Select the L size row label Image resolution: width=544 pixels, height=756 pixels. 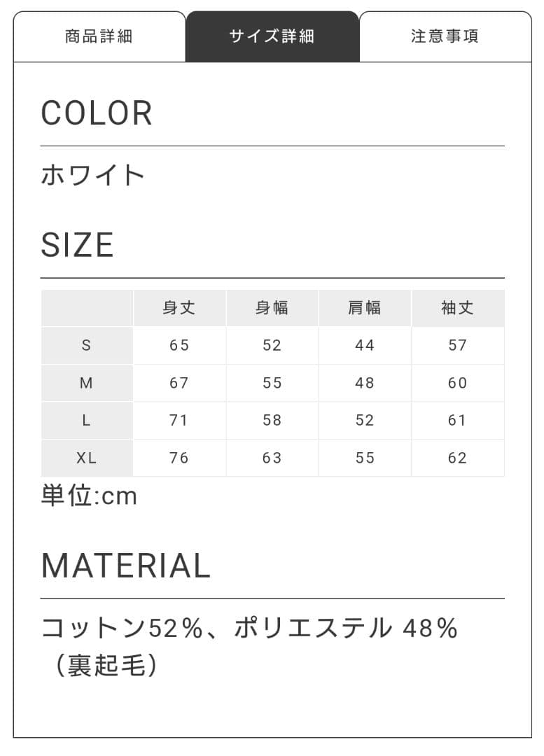click(87, 420)
